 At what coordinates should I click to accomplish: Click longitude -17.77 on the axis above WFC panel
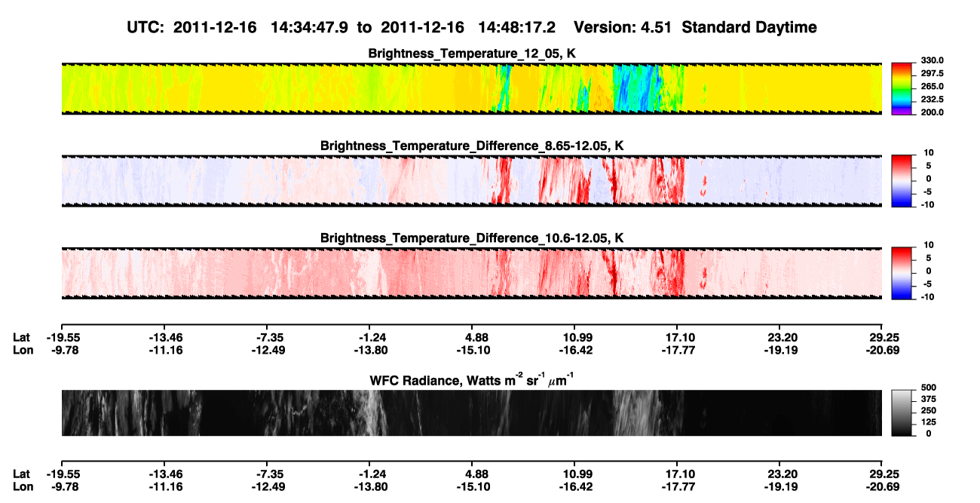click(x=677, y=350)
